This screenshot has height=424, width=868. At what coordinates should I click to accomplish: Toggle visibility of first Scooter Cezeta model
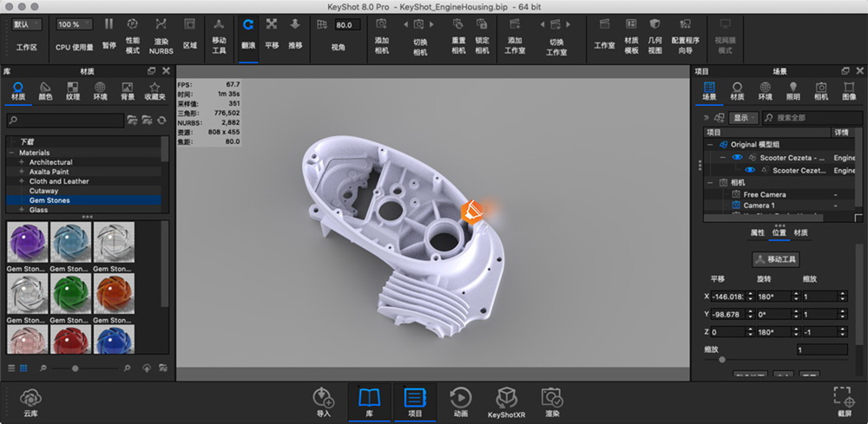click(x=737, y=158)
